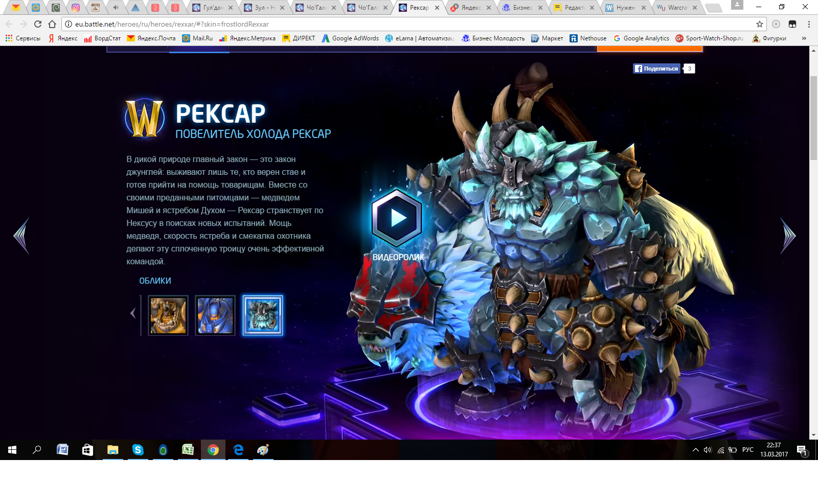Show hidden system tray icons
818x504 pixels.
[x=695, y=450]
